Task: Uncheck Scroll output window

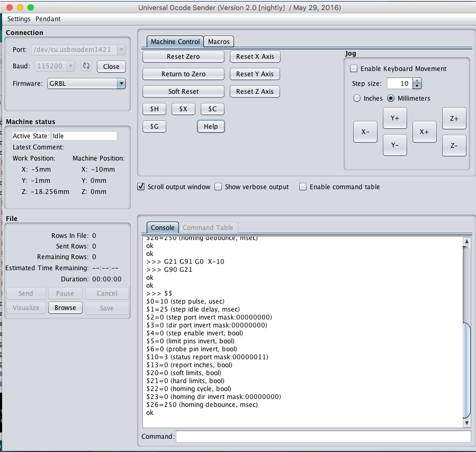Action: click(141, 187)
